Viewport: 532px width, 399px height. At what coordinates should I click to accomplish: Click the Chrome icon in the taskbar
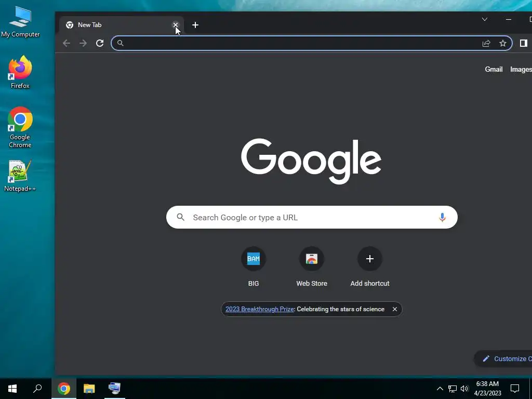[x=64, y=389]
